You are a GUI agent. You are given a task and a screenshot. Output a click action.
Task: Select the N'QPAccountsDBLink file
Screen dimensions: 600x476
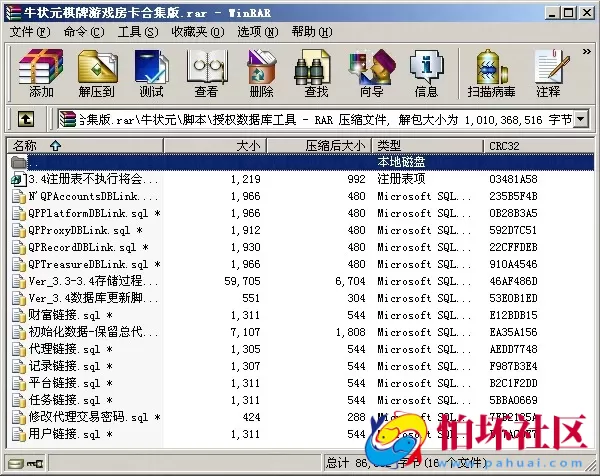[x=301, y=196]
